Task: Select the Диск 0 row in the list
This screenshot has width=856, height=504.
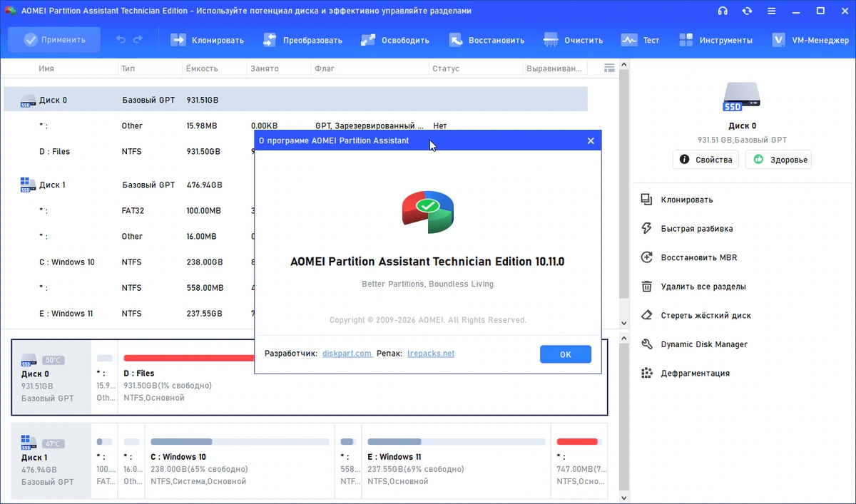Action: (295, 100)
